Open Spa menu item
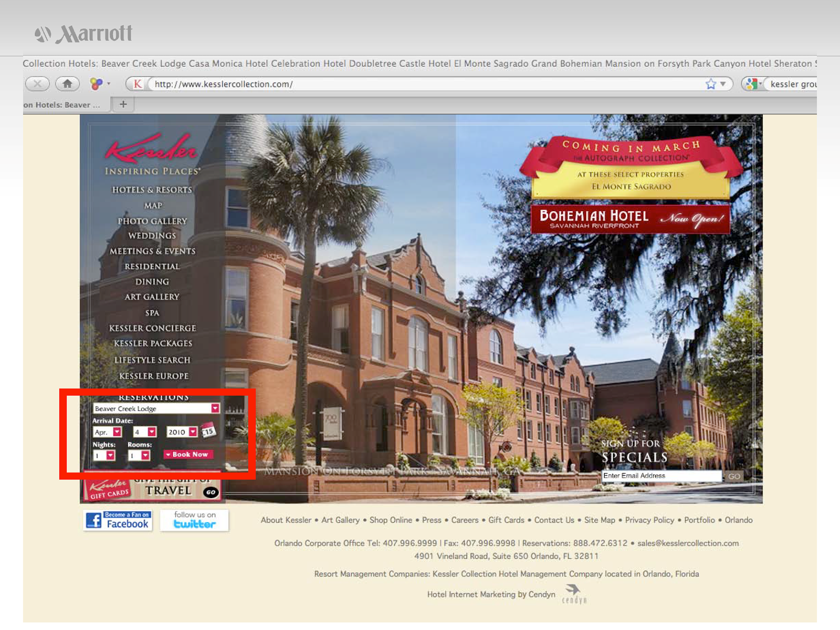This screenshot has width=840, height=630. coord(152,313)
